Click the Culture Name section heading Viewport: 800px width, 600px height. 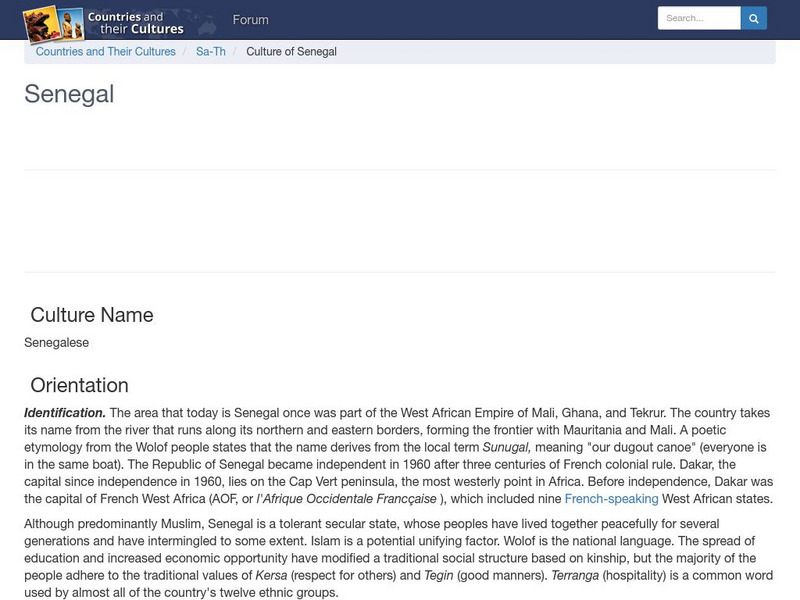click(x=92, y=315)
